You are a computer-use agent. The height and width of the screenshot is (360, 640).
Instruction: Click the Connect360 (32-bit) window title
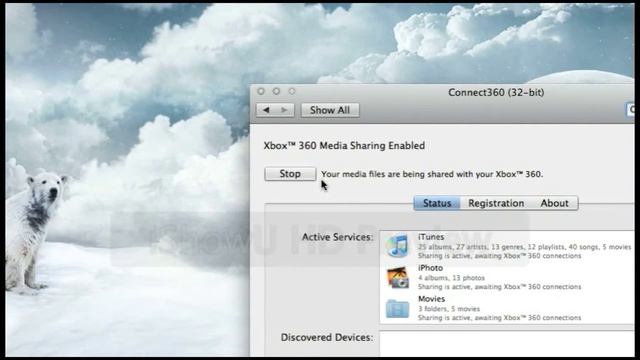[496, 93]
